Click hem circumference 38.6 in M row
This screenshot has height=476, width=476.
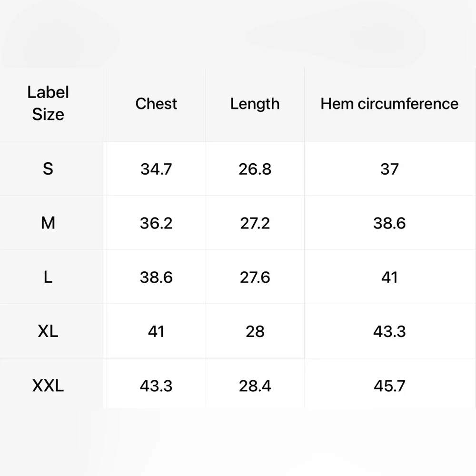point(389,223)
